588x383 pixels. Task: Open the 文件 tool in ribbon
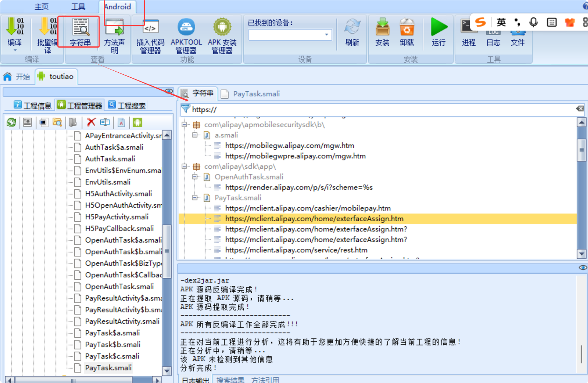(518, 39)
